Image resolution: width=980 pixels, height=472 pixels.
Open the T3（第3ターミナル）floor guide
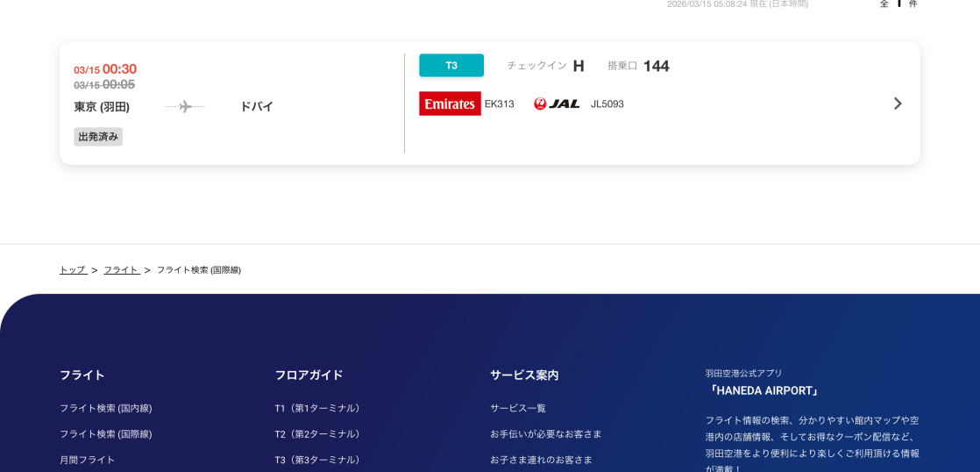click(319, 460)
